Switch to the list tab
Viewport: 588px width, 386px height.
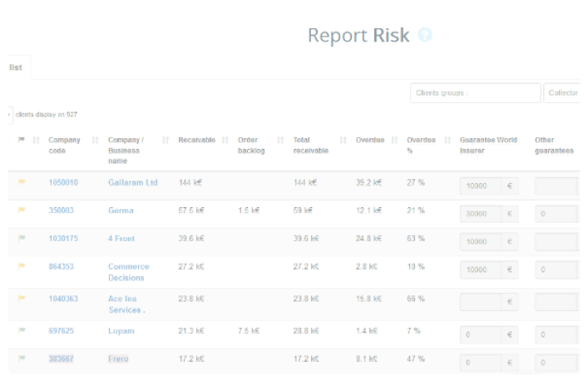[16, 67]
